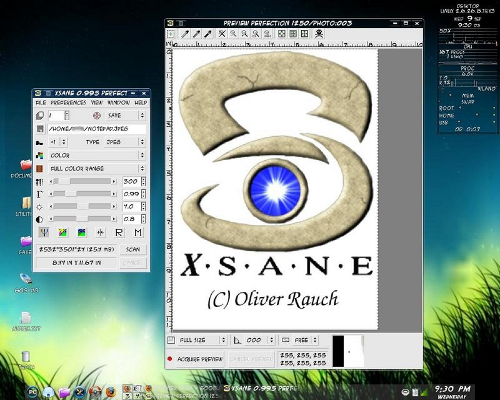Click the unzoom (crossed) icon in preview toolbar
This screenshot has width=500, height=400.
(x=222, y=34)
